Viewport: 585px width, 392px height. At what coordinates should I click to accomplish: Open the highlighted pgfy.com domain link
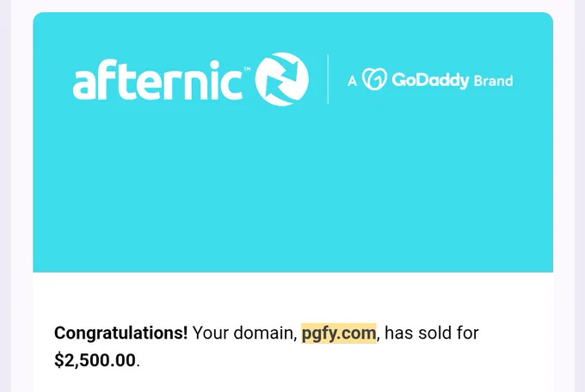[339, 333]
